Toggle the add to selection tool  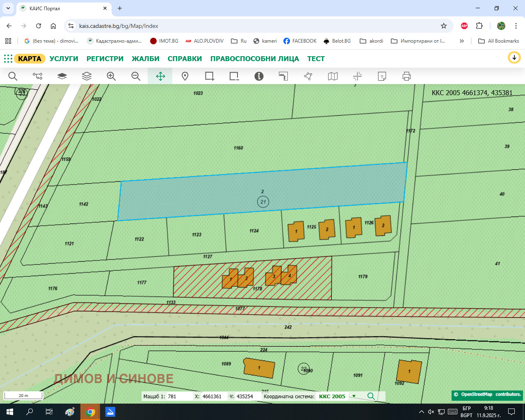coord(210,76)
